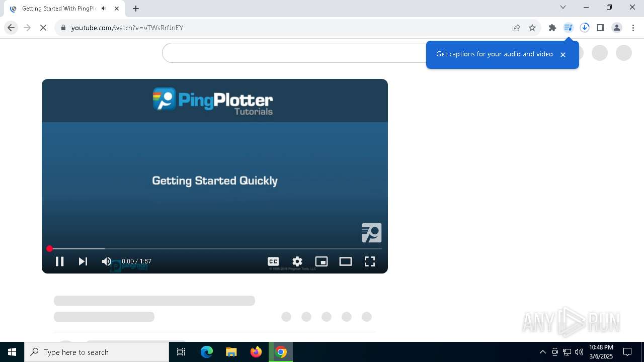Open Task View on the taskbar
This screenshot has height=362, width=644.
tap(181, 352)
